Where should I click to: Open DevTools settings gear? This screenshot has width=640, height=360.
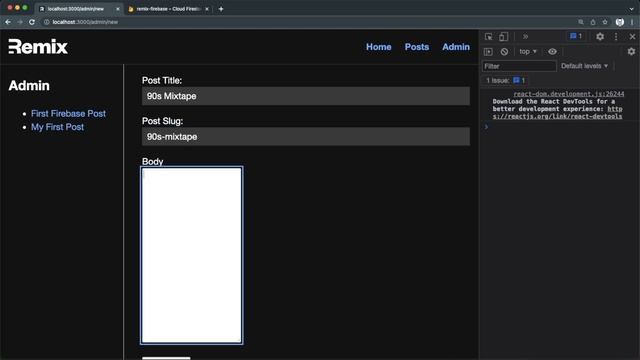click(600, 37)
